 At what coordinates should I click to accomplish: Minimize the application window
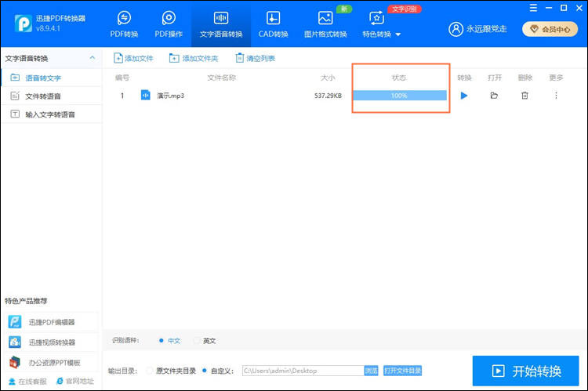[x=549, y=8]
